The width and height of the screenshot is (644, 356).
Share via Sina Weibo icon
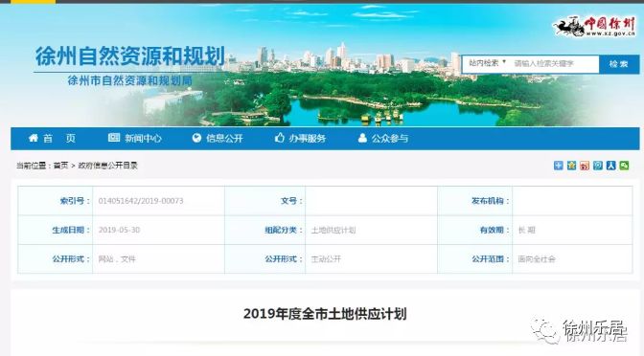point(585,166)
